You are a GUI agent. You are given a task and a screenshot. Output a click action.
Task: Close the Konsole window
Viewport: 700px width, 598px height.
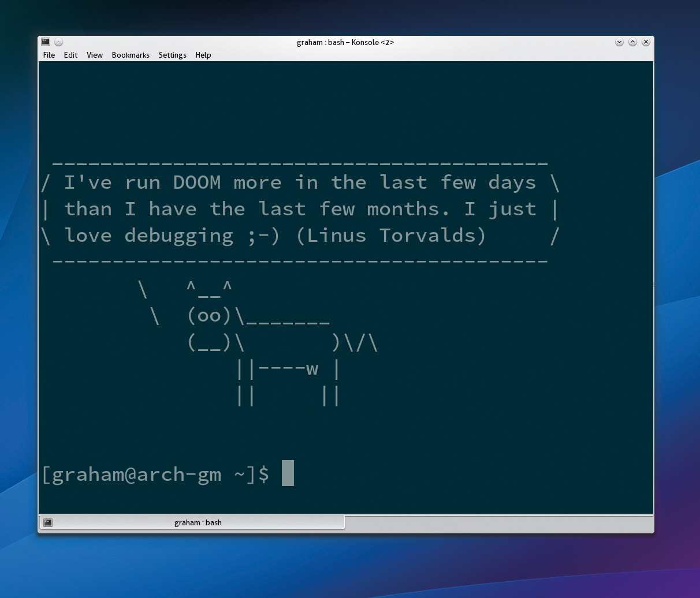coord(646,42)
